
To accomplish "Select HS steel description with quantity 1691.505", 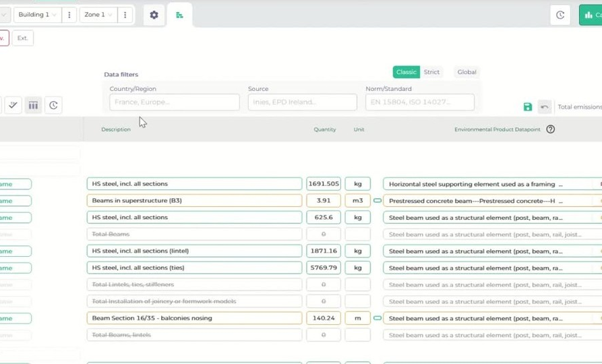I will click(194, 183).
